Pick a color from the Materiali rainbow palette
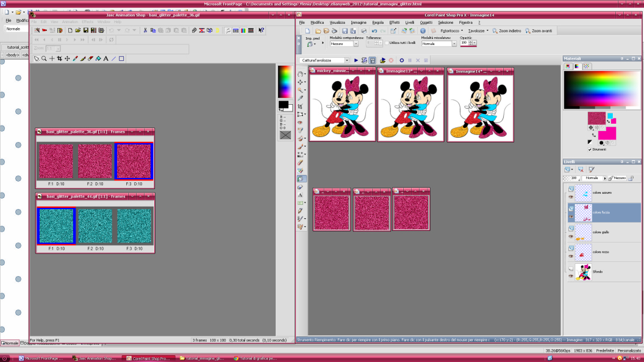644x362 pixels. click(602, 90)
